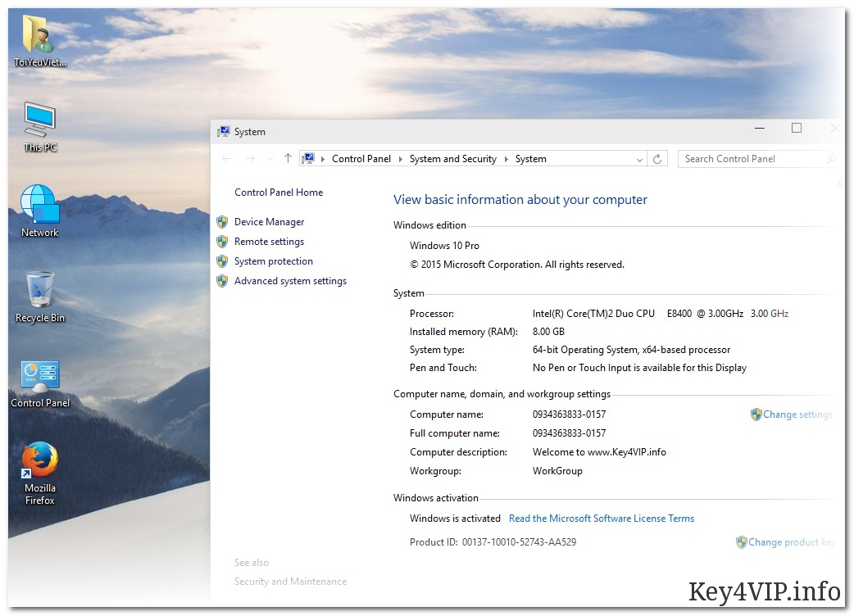Open Remote settings link
854x616 pixels.
tap(269, 241)
